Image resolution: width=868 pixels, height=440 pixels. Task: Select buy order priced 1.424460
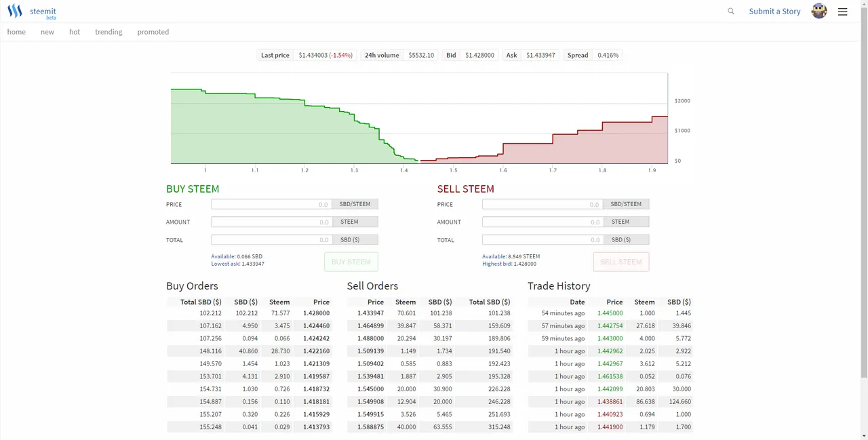(x=249, y=326)
